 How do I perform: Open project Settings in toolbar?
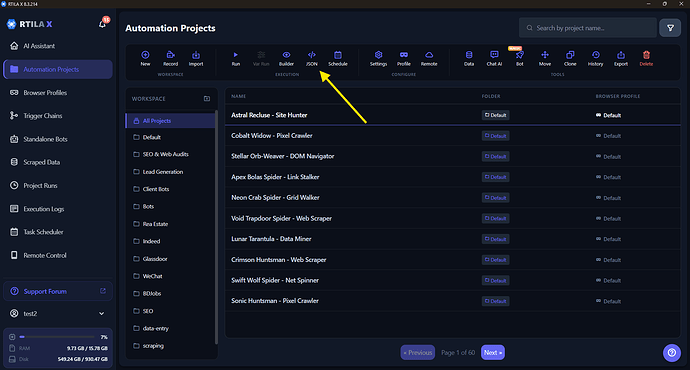[378, 58]
